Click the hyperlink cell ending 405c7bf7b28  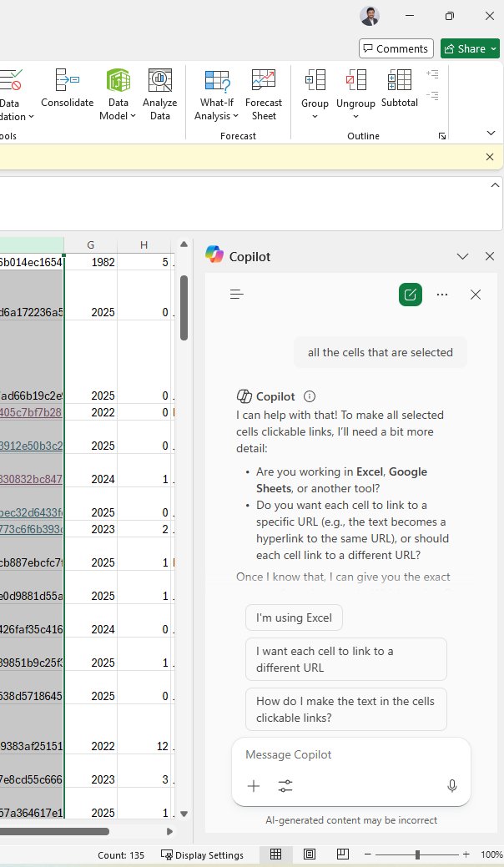click(32, 412)
